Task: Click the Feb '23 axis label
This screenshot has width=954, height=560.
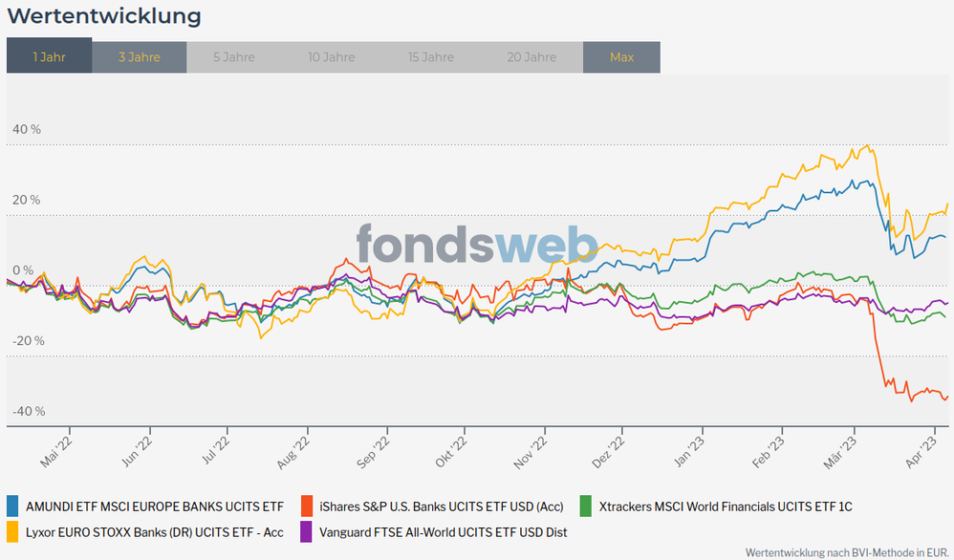Action: (x=768, y=452)
